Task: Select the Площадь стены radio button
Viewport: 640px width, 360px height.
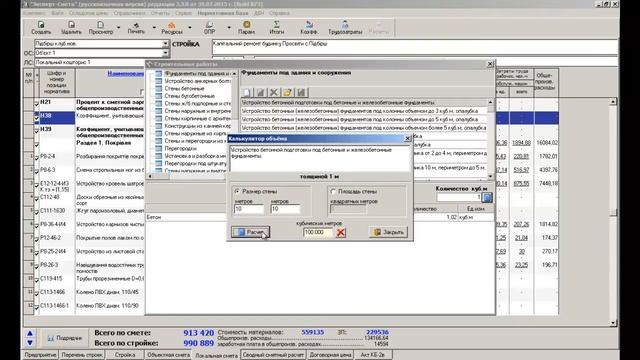Action: click(x=333, y=191)
